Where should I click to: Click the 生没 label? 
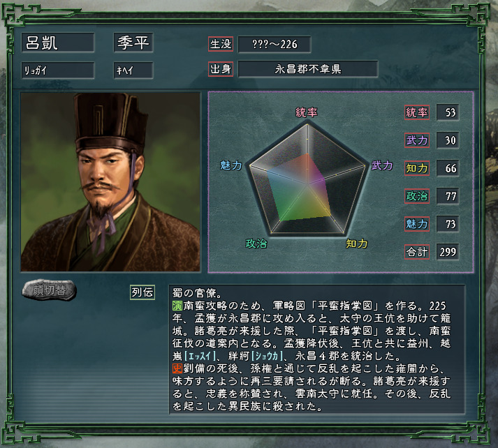click(x=221, y=44)
